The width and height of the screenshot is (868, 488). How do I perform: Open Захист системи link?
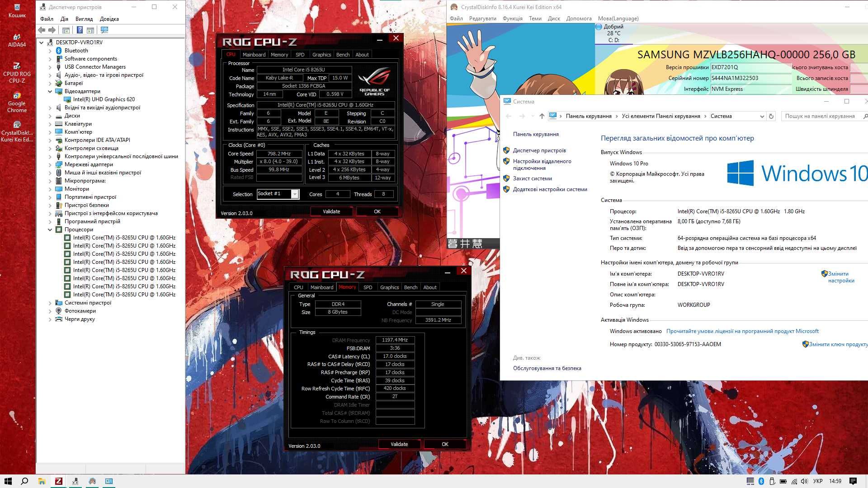pos(532,178)
